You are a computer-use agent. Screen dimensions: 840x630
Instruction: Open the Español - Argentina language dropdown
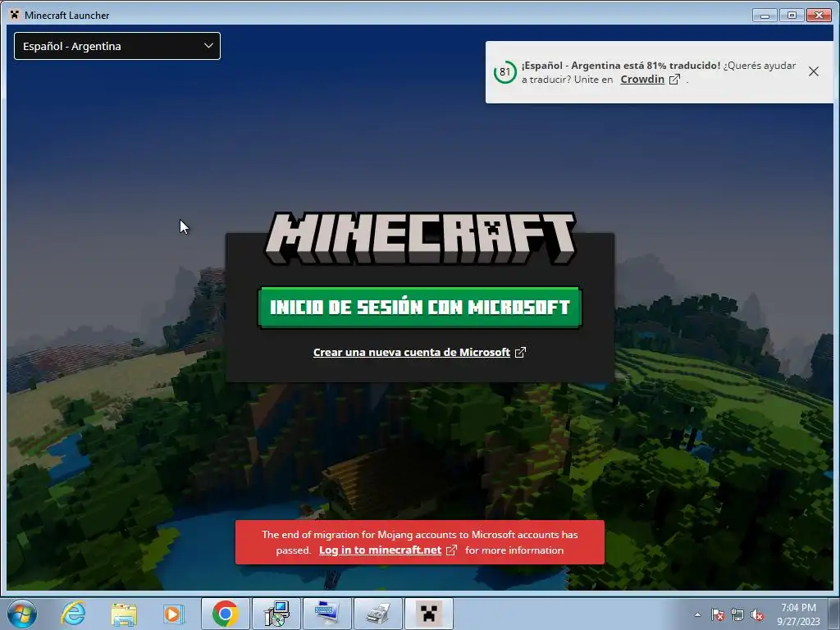tap(116, 46)
